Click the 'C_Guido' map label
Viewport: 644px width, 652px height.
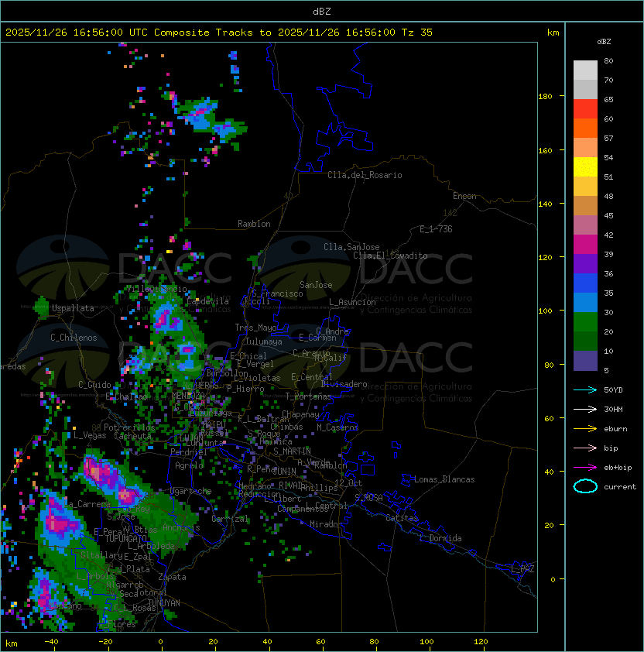tap(94, 385)
